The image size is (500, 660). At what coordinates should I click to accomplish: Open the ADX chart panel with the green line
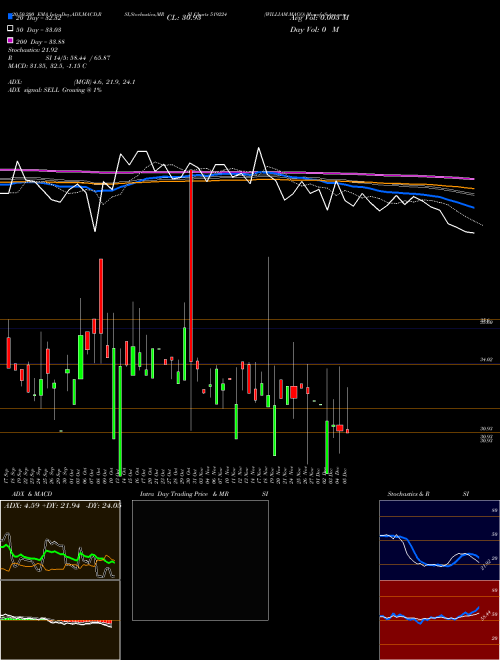(x=60, y=540)
